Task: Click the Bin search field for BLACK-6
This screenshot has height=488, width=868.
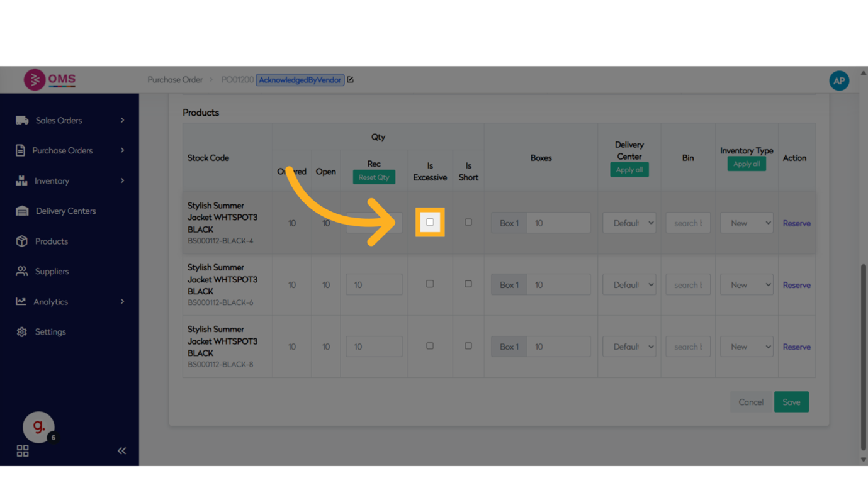Action: pos(687,285)
